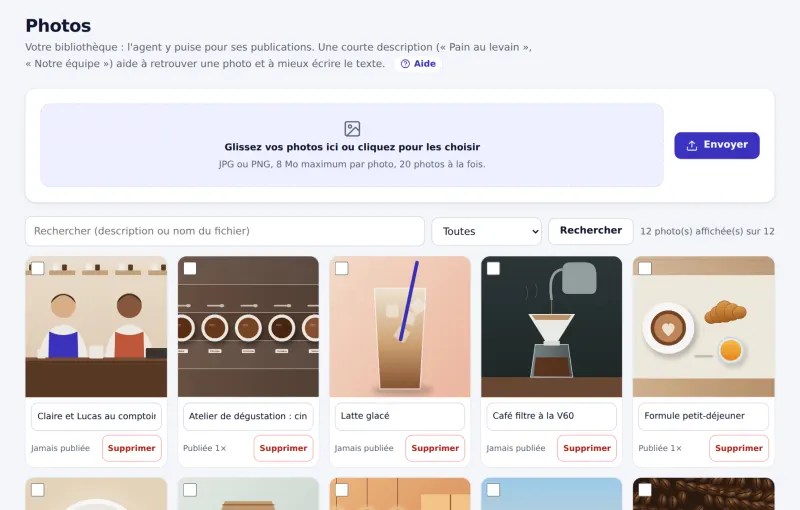Edit the 'Latte glacé' description field
This screenshot has height=510, width=800.
(400, 416)
